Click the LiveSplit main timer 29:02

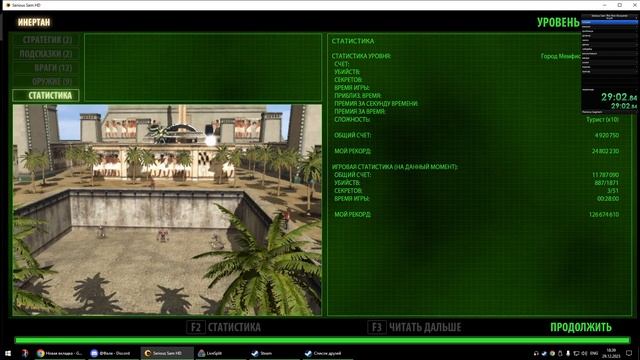tap(618, 97)
